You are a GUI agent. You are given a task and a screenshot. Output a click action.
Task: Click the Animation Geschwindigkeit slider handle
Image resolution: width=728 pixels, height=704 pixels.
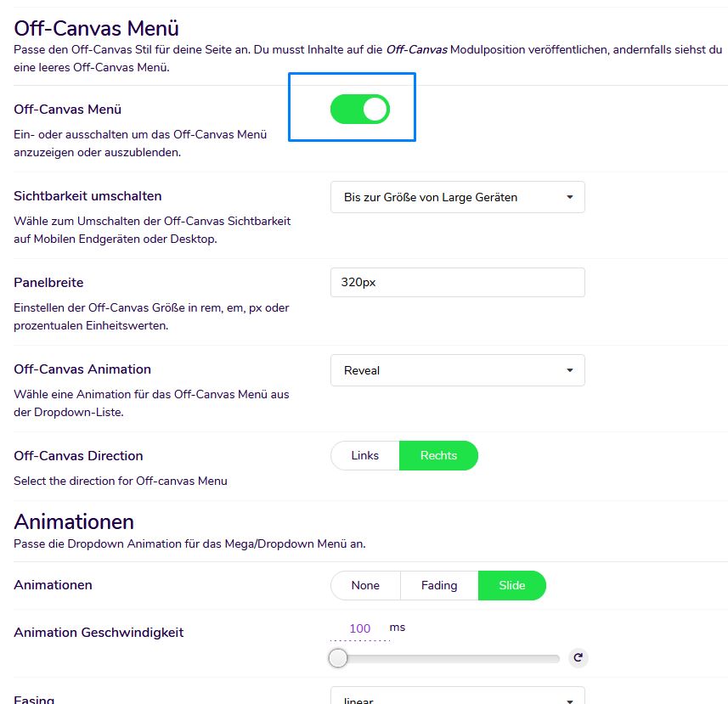pyautogui.click(x=338, y=657)
